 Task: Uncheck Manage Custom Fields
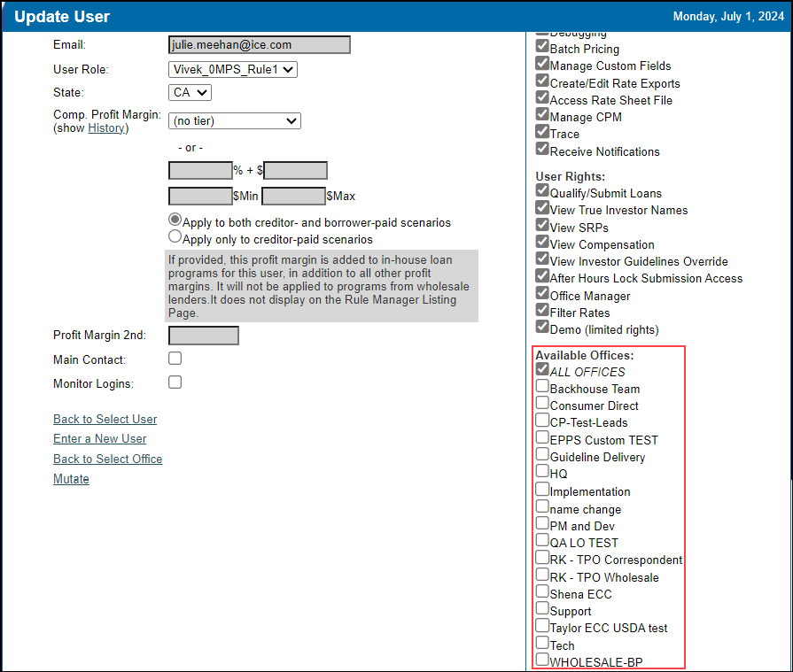coord(542,63)
